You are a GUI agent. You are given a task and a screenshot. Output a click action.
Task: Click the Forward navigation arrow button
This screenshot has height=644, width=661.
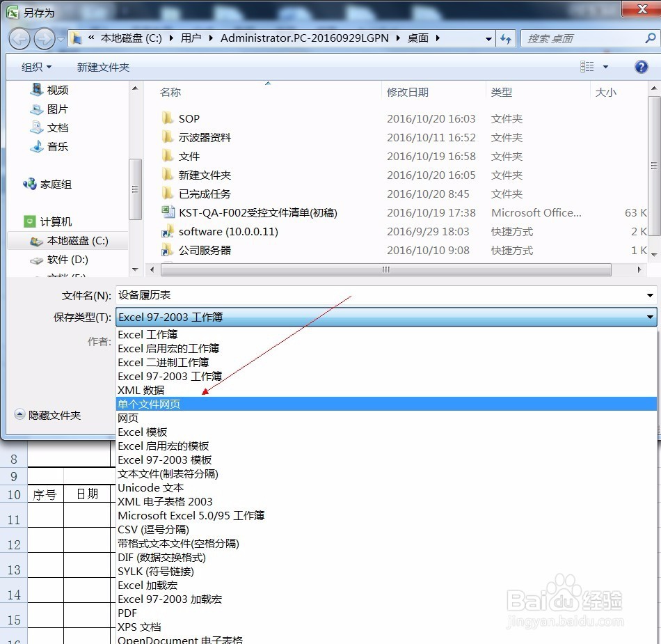(45, 39)
